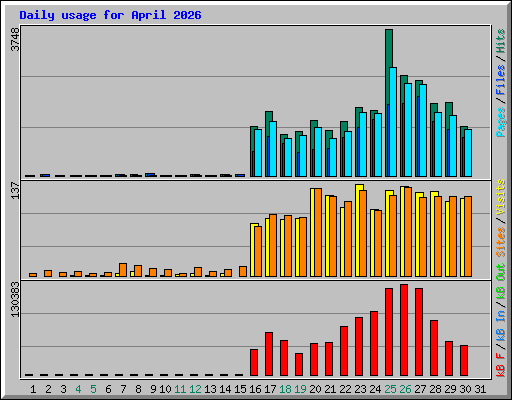The height and width of the screenshot is (400, 512).
Task: Click day label 17 on the axis
Action: coord(270,389)
